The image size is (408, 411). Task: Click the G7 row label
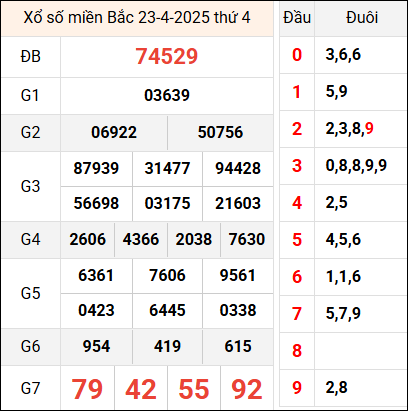point(31,389)
